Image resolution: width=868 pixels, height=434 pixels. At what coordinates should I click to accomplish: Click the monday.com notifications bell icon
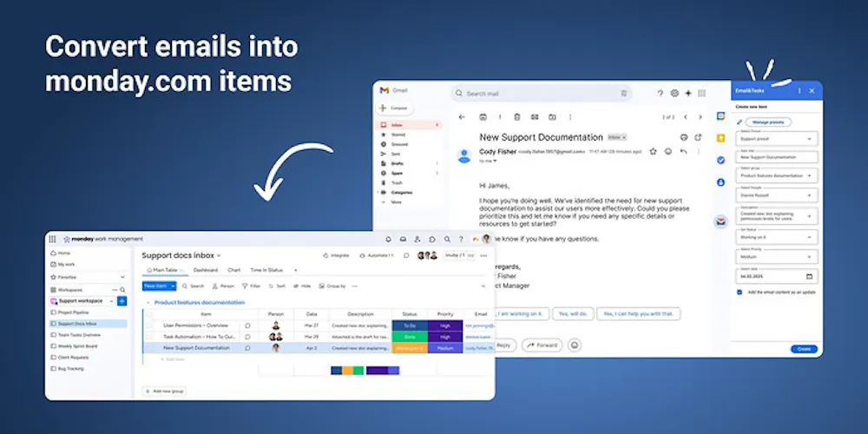tap(388, 240)
